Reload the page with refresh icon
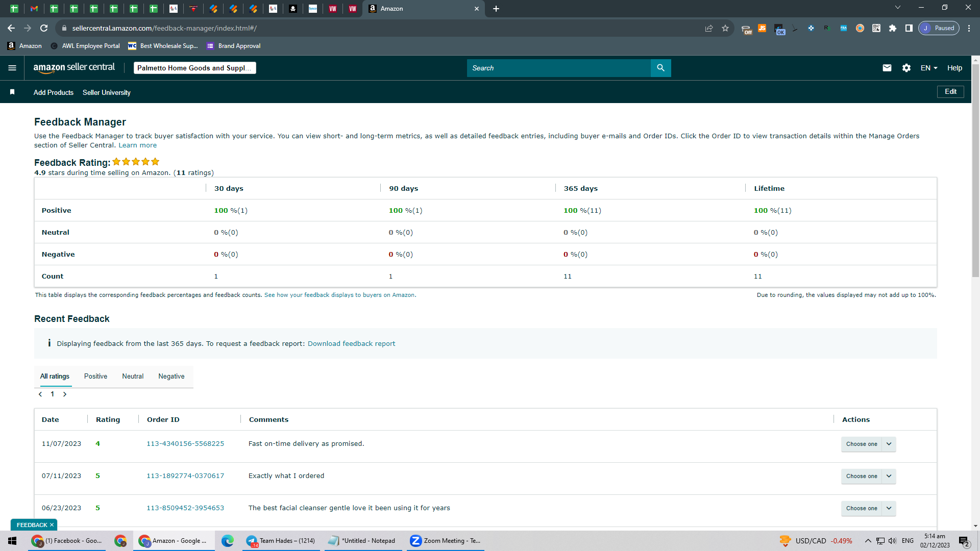 pyautogui.click(x=44, y=28)
